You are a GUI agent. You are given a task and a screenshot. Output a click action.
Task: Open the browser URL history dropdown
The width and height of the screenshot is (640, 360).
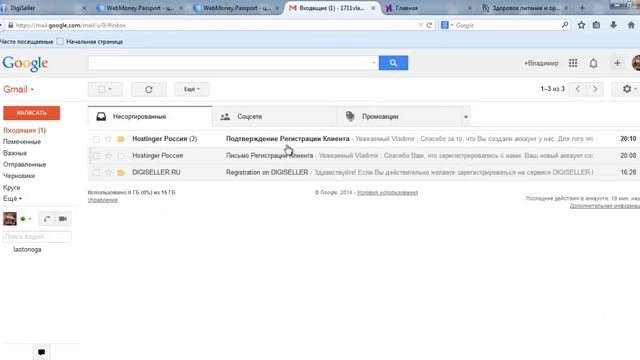click(x=420, y=25)
